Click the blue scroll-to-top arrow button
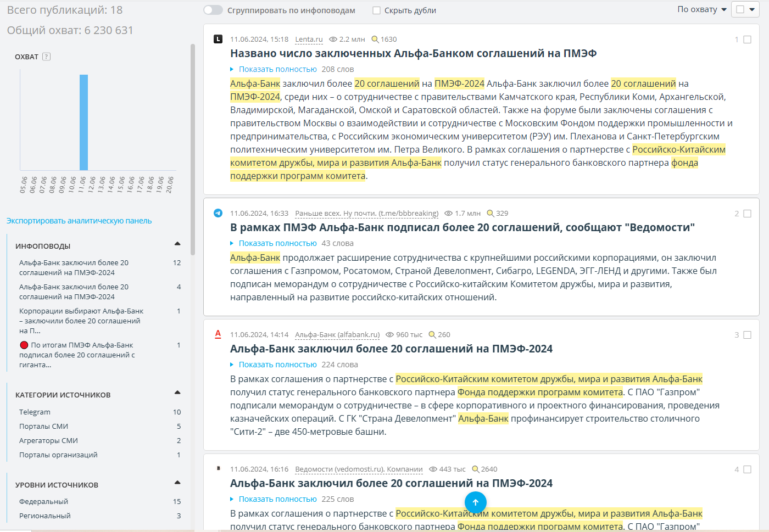 point(475,502)
